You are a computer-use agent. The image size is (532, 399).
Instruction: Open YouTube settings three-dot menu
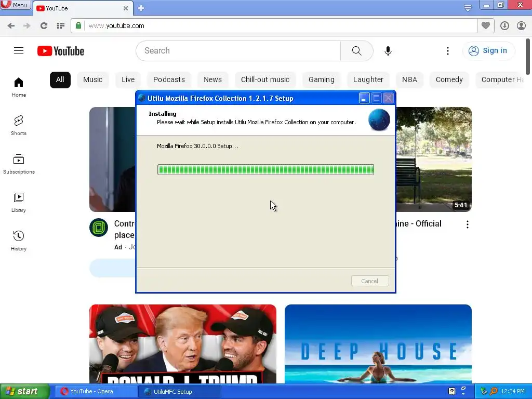tap(447, 51)
